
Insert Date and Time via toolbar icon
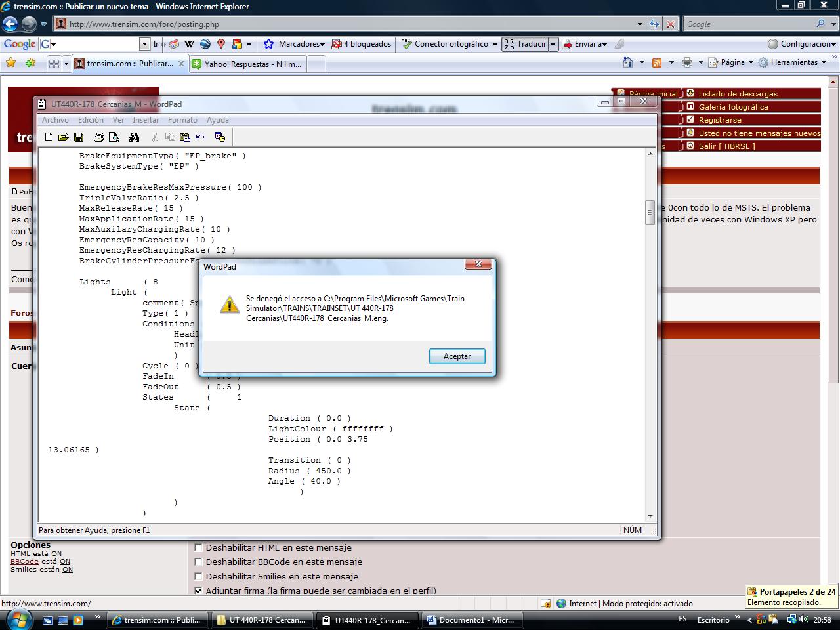click(x=220, y=137)
